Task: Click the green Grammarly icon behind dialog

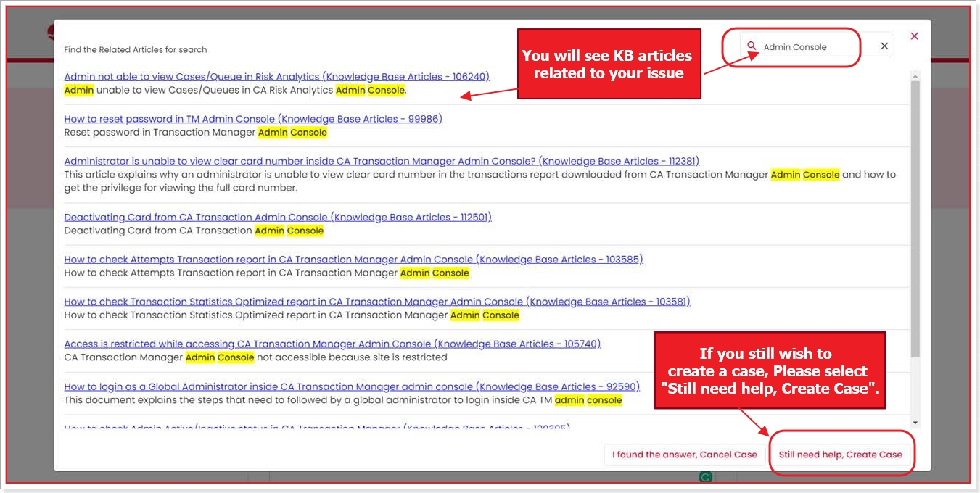Action: [705, 477]
